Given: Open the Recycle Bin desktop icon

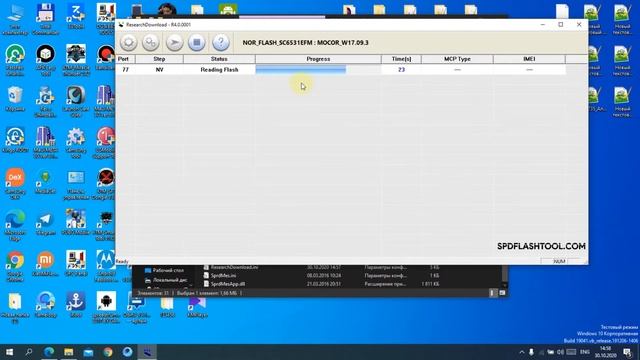Looking at the screenshot, I should [15, 99].
